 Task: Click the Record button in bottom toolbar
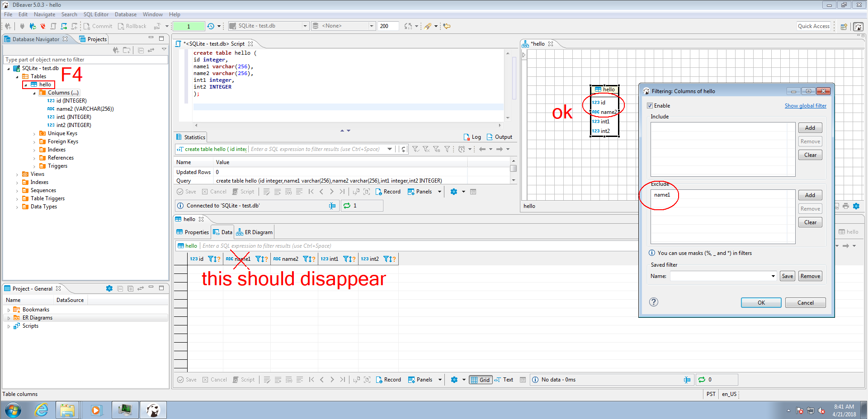pos(388,380)
